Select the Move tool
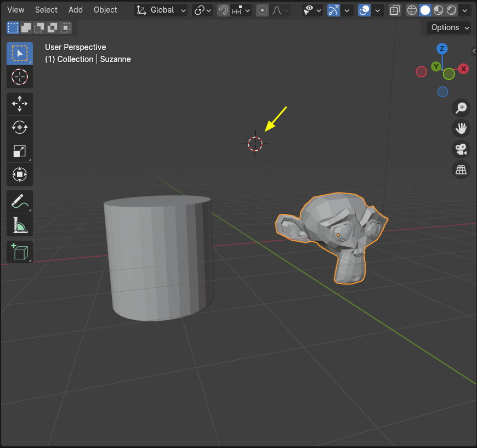The image size is (477, 448). tap(20, 104)
